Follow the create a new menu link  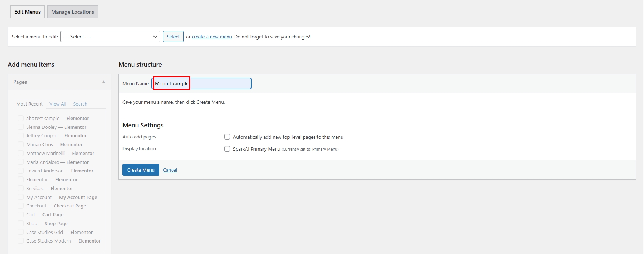(212, 37)
